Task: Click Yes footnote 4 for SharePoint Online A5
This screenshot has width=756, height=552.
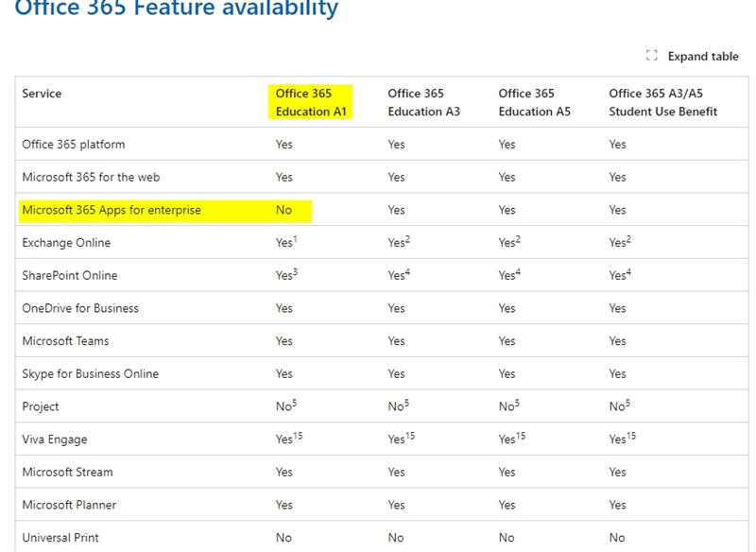Action: click(509, 274)
